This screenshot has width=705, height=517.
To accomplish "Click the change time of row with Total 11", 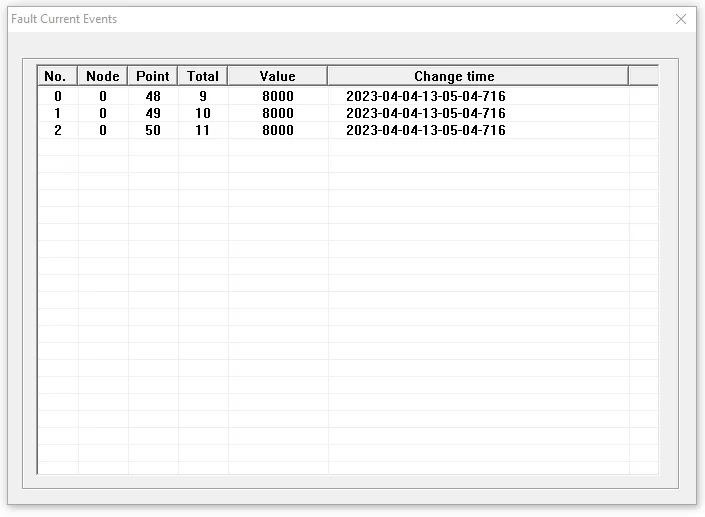I will [x=426, y=130].
